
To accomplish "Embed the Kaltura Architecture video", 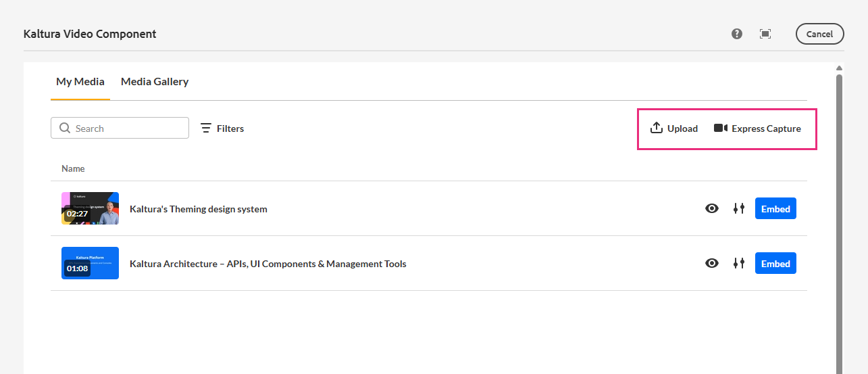I will click(775, 264).
